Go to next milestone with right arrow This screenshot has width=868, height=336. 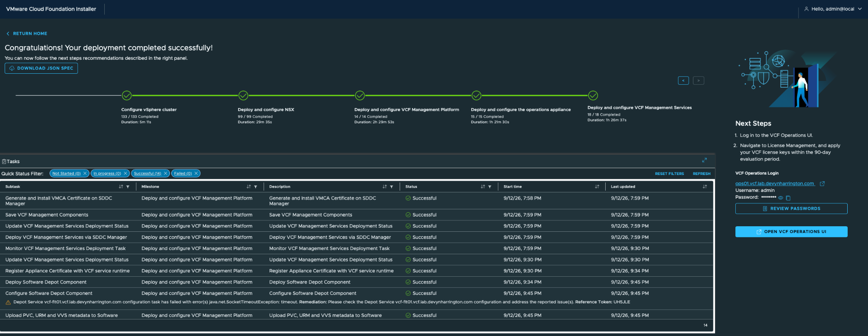click(x=698, y=81)
